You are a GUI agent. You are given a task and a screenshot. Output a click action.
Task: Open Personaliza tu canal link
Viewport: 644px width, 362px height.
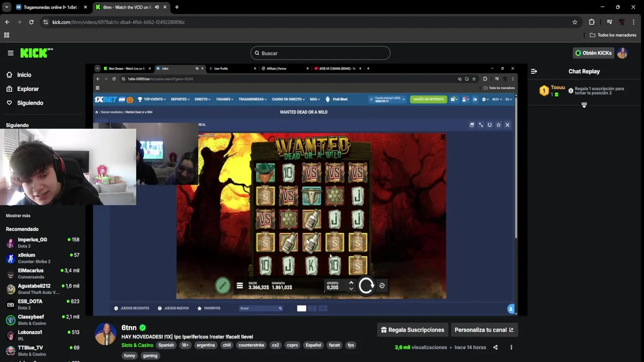tap(484, 330)
